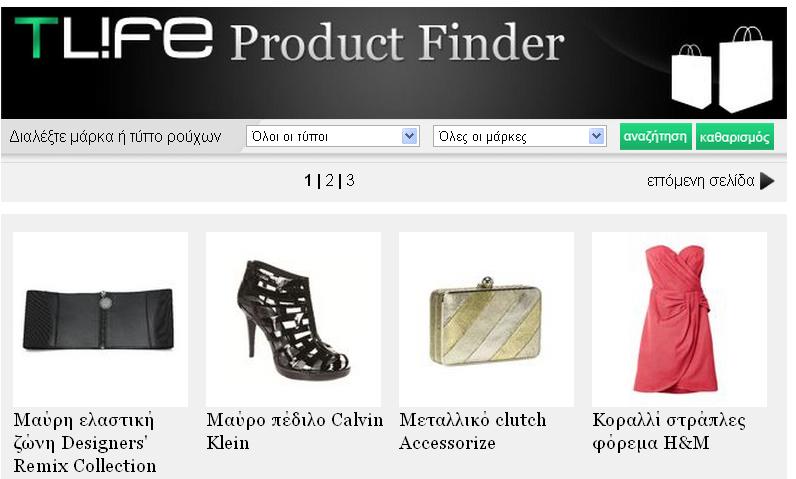
Task: Click the Κοραλλί στράπλες φόρεμα H&M title
Action: 669,431
